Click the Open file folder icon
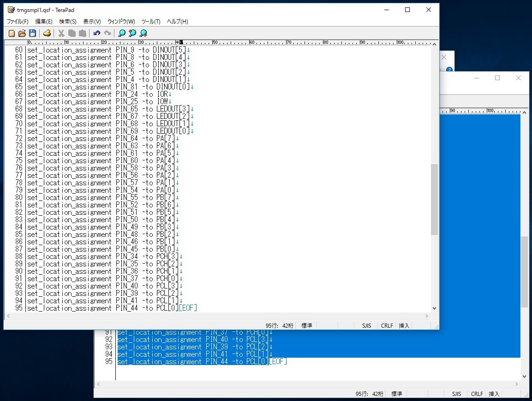This screenshot has width=532, height=401. coord(22,33)
